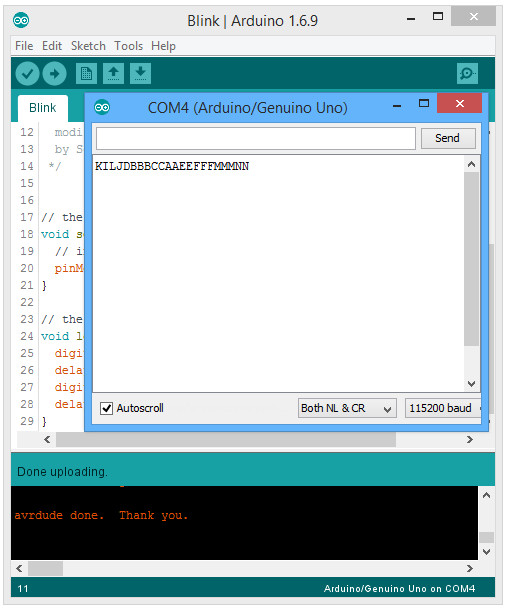Click the '// the' comment on line 23
The width and height of the screenshot is (509, 612).
click(62, 319)
